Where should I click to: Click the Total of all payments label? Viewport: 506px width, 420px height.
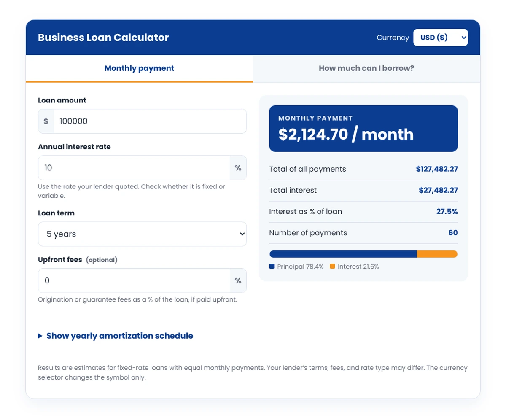tap(307, 169)
